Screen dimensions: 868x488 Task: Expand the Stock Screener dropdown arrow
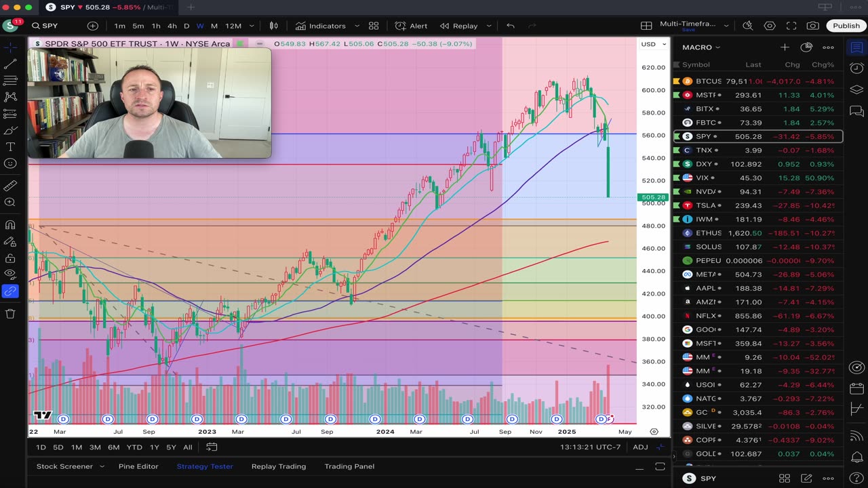coord(102,466)
